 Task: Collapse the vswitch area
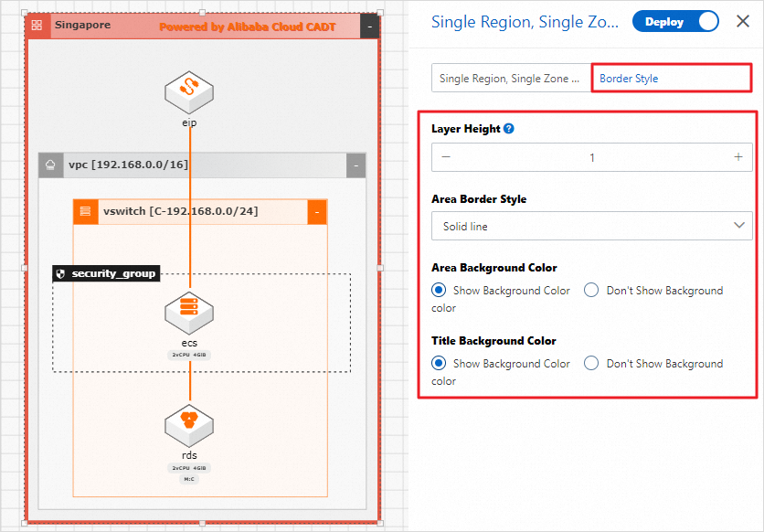pyautogui.click(x=317, y=212)
